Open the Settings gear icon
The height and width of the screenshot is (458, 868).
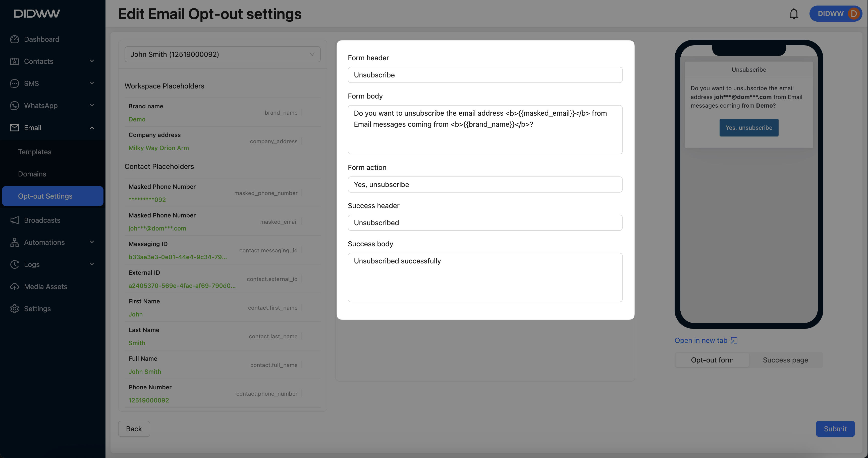pyautogui.click(x=15, y=309)
